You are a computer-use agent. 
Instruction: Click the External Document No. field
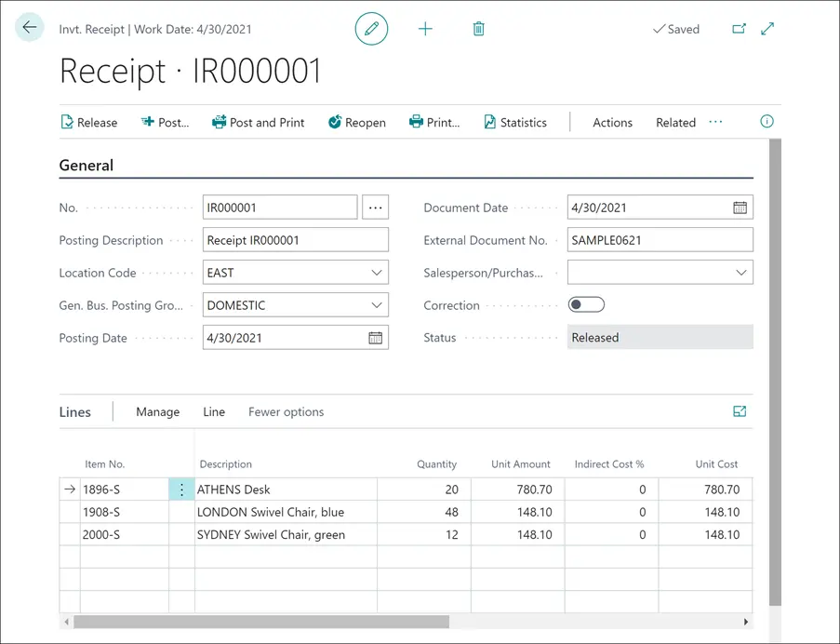tap(660, 240)
